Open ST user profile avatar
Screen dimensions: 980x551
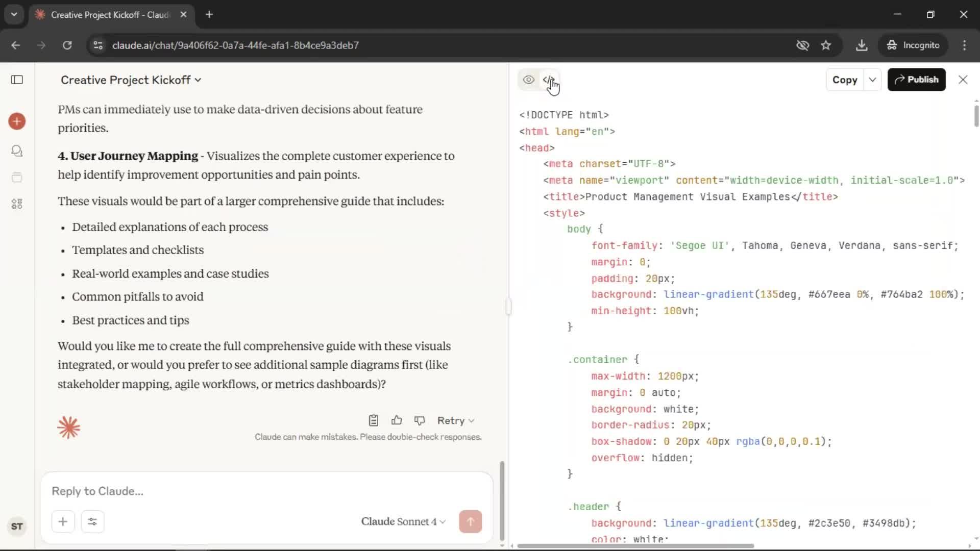point(17,527)
